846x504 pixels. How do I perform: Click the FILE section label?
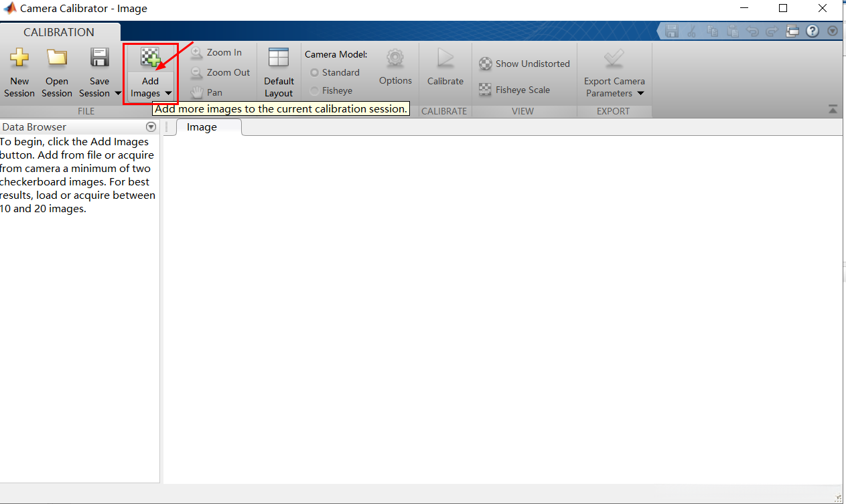[x=86, y=111]
